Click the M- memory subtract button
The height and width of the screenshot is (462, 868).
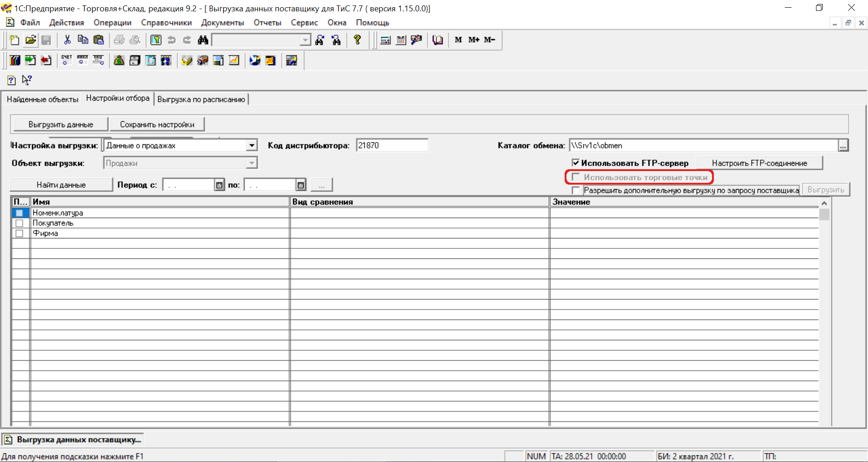(490, 40)
